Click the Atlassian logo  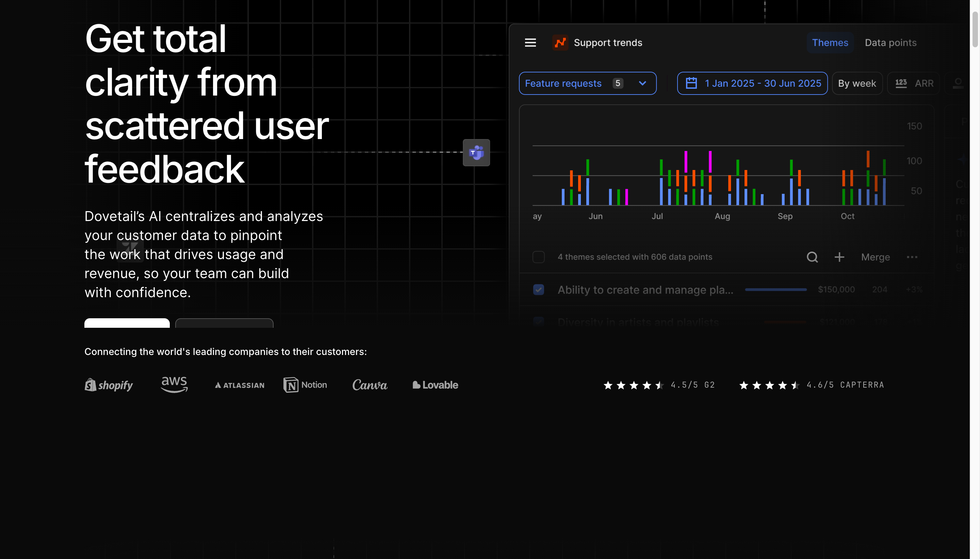[x=240, y=385]
